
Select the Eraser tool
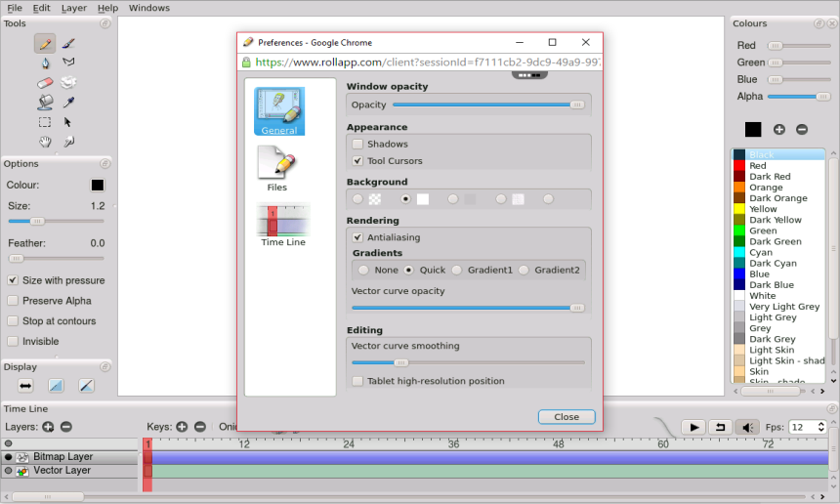pos(45,82)
